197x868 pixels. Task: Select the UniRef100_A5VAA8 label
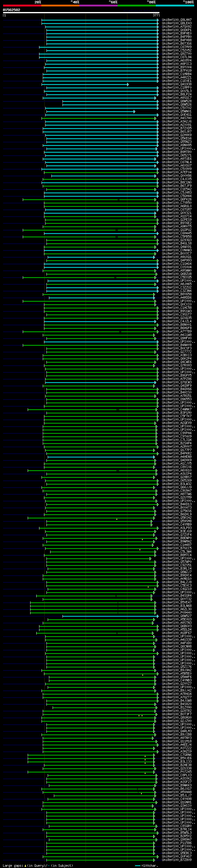point(177,792)
